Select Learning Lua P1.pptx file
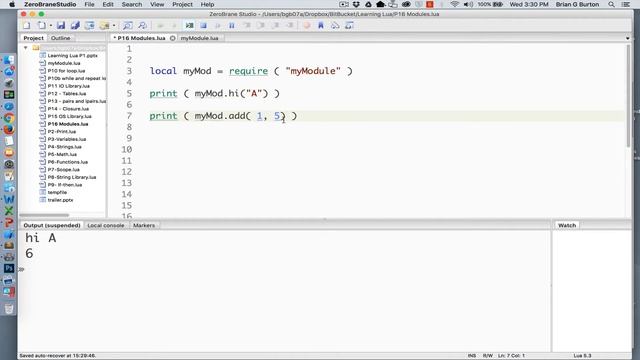The height and width of the screenshot is (360, 640). click(72, 56)
